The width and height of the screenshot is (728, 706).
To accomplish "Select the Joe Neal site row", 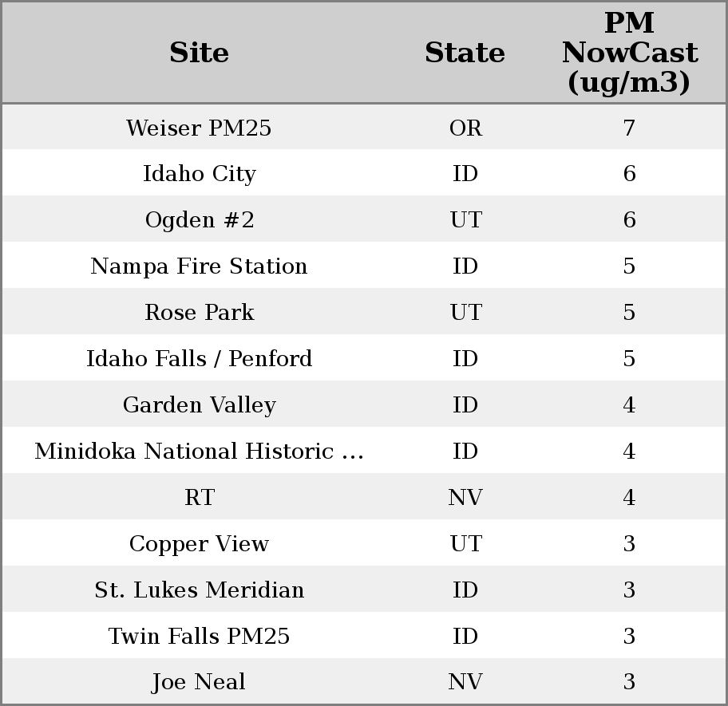I will pyautogui.click(x=199, y=682).
